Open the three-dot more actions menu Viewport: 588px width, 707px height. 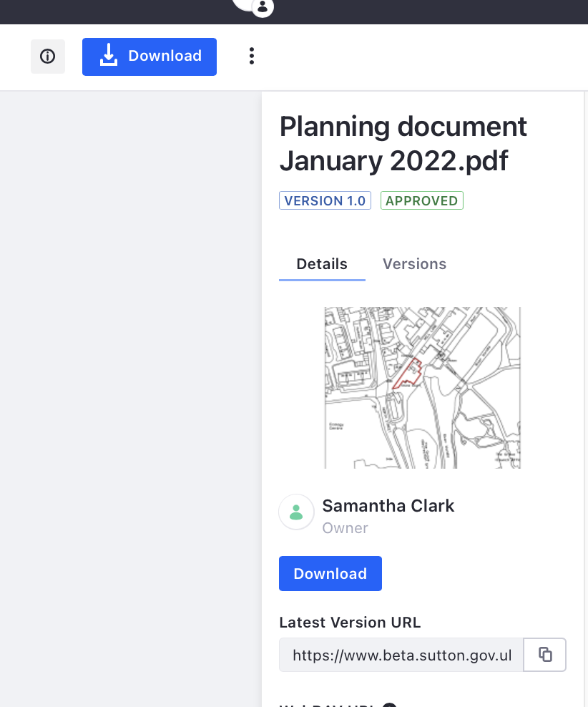(x=251, y=57)
